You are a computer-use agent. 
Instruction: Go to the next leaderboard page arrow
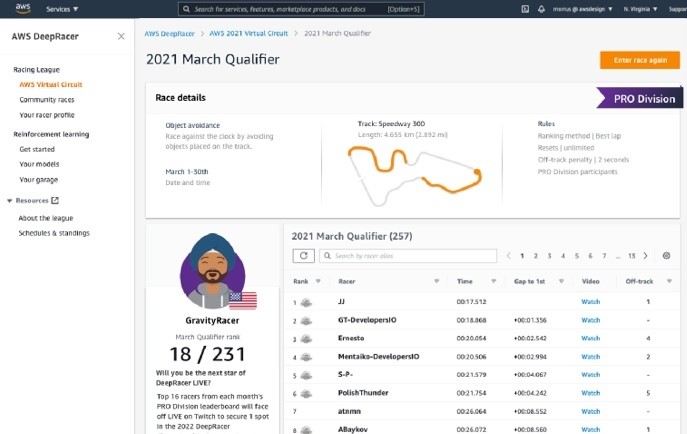pyautogui.click(x=645, y=256)
